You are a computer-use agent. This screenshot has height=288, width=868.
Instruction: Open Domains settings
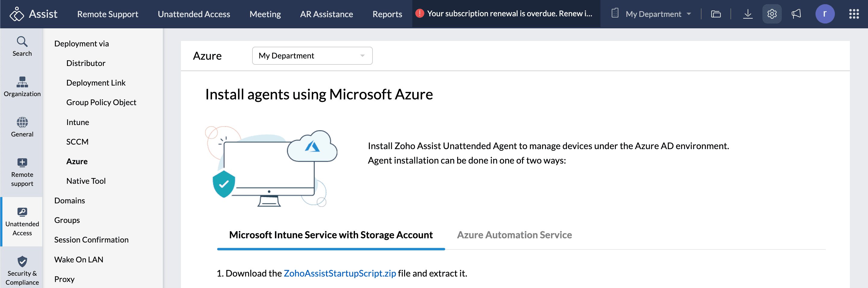(x=69, y=201)
